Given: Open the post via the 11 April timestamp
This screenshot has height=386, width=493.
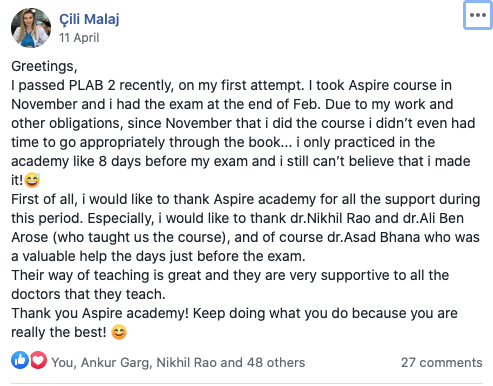Looking at the screenshot, I should tap(79, 38).
